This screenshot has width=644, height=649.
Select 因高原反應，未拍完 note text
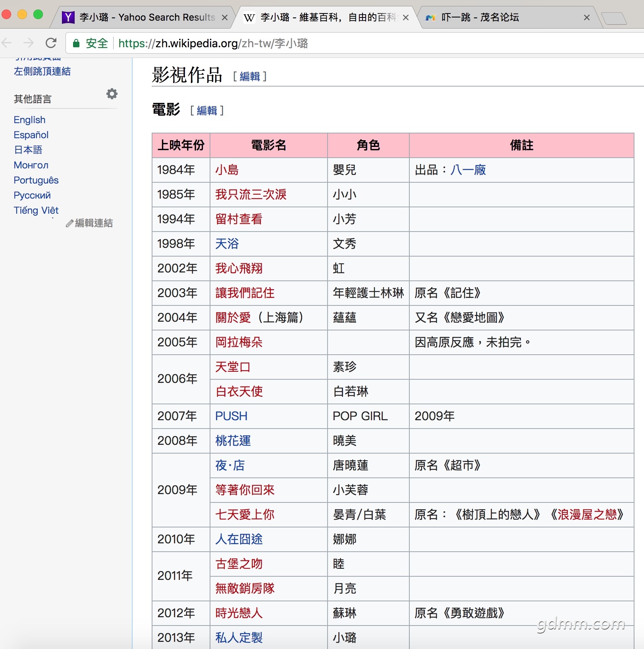(x=472, y=342)
